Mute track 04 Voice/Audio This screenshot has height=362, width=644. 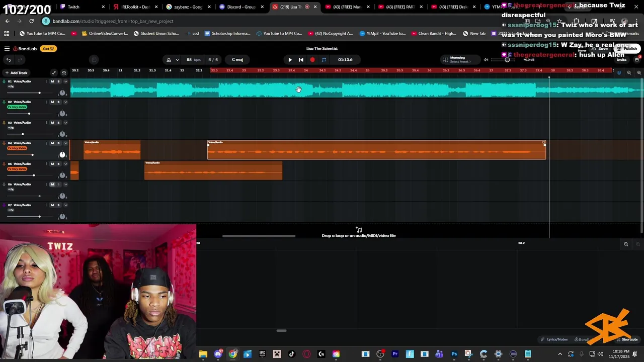(x=52, y=143)
